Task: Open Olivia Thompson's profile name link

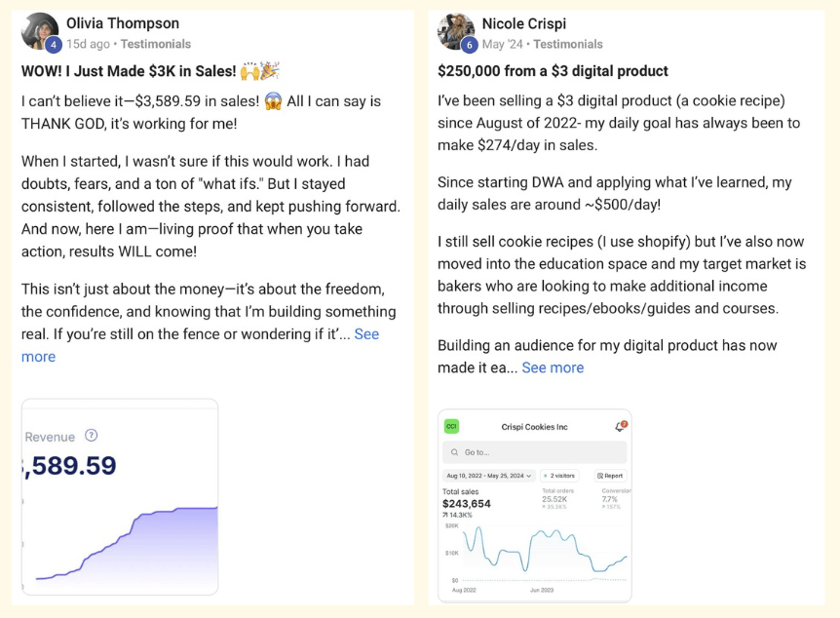Action: (x=123, y=23)
